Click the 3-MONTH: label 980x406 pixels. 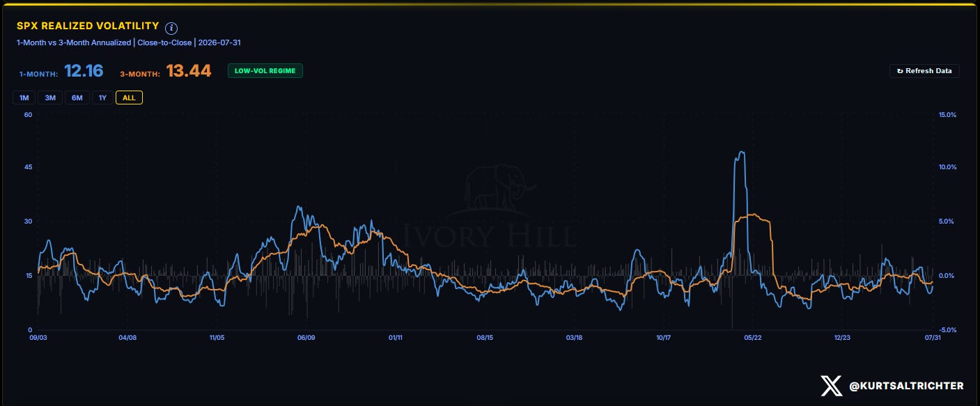(140, 73)
